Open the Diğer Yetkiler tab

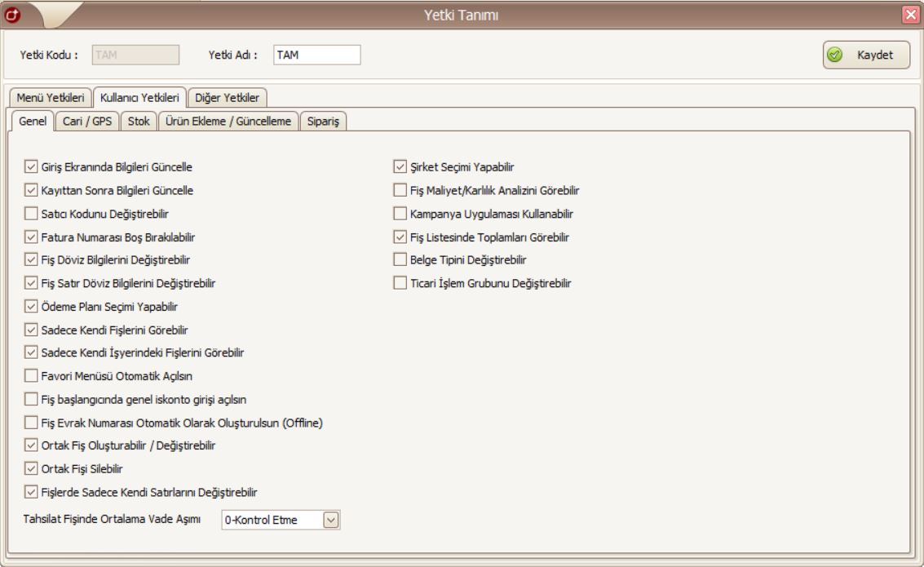227,99
